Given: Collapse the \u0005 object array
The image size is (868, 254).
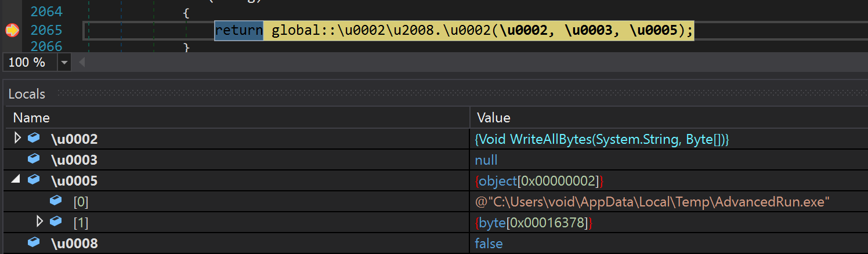Looking at the screenshot, I should pos(15,180).
